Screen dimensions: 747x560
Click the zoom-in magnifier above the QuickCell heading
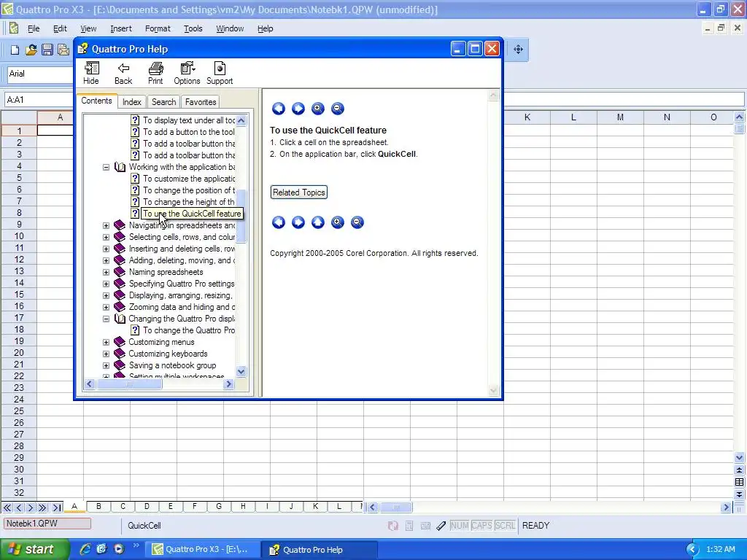click(318, 109)
